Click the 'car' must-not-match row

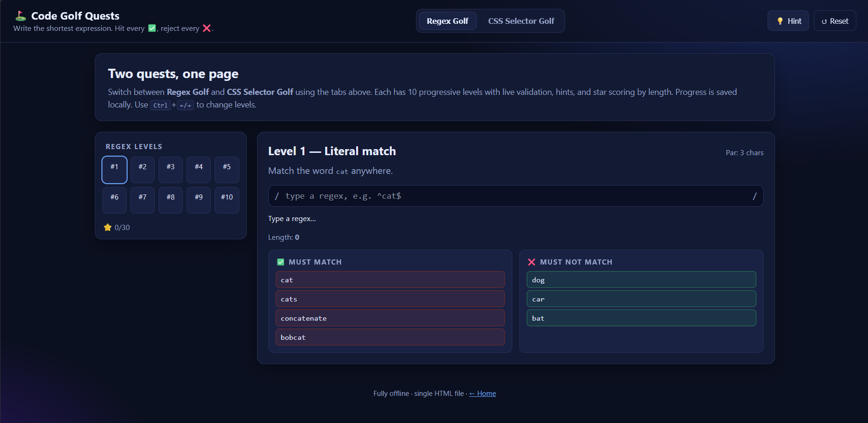[x=641, y=299]
